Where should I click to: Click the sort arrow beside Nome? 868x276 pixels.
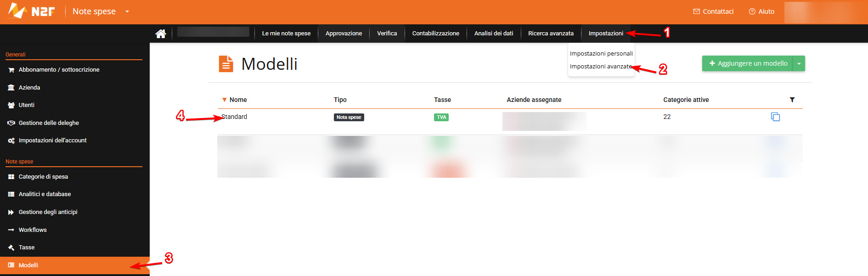point(224,100)
